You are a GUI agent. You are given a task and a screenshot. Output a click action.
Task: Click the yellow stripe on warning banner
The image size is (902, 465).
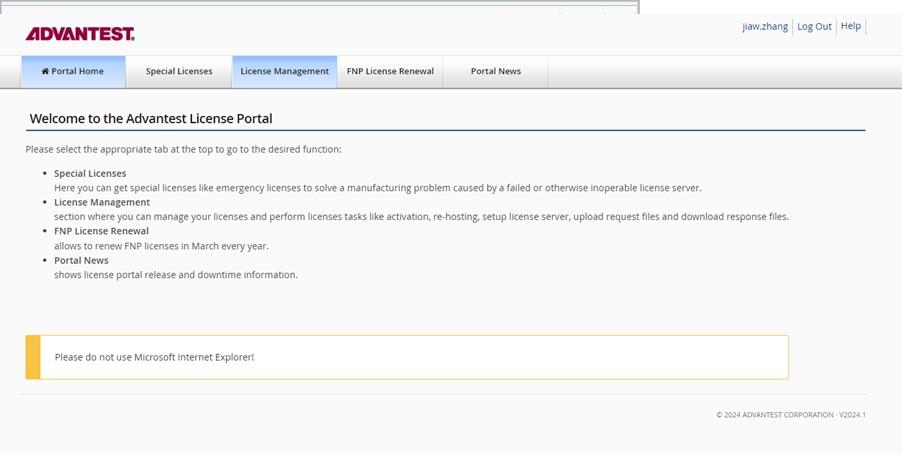coord(33,357)
